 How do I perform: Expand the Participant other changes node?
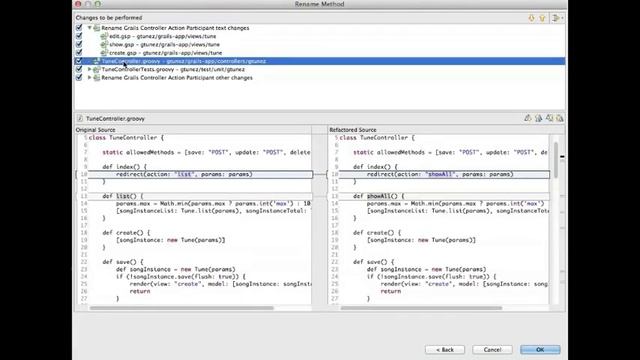(89, 77)
